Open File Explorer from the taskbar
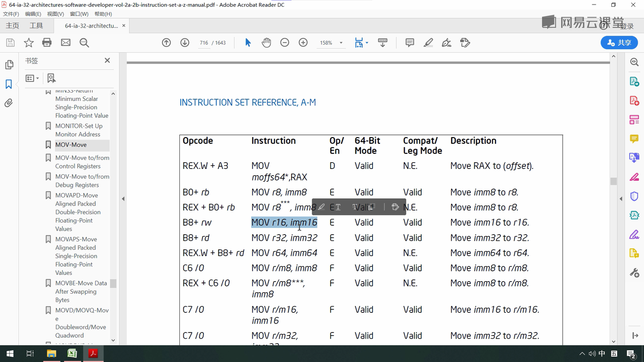The image size is (644, 362). point(51,354)
